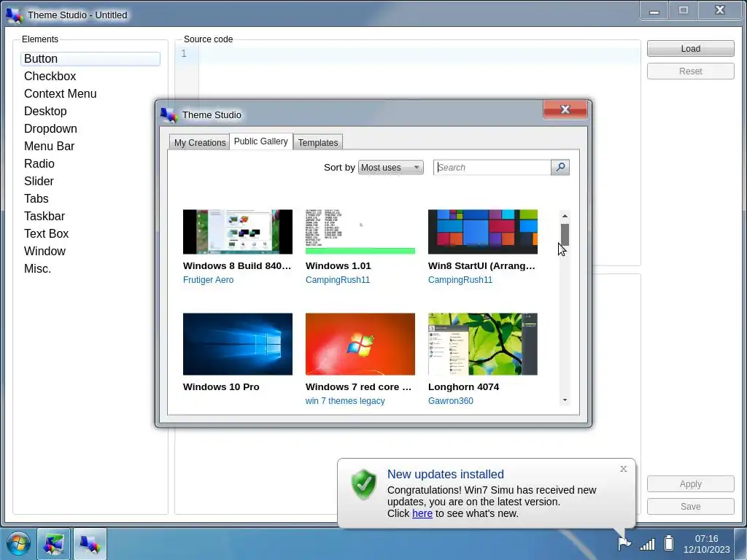
Task: Click the battery tray icon
Action: click(x=669, y=542)
